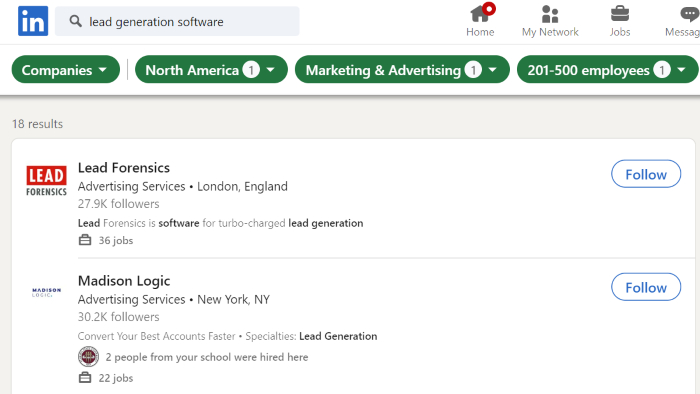The image size is (700, 394).
Task: Click '30.2K followers' text
Action: (x=118, y=317)
